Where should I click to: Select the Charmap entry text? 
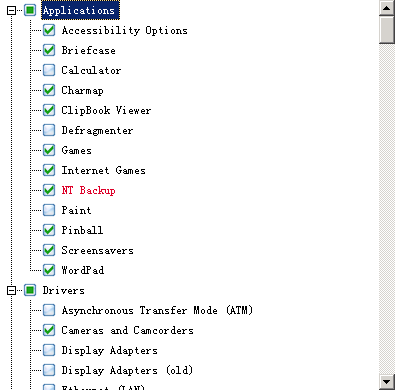pyautogui.click(x=82, y=90)
